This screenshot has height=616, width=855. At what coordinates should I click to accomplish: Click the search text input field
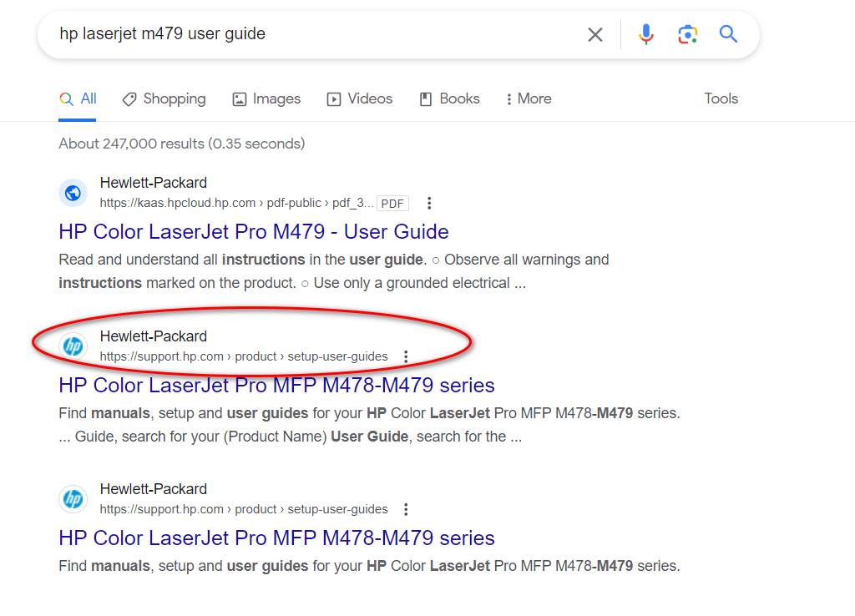coord(317,34)
